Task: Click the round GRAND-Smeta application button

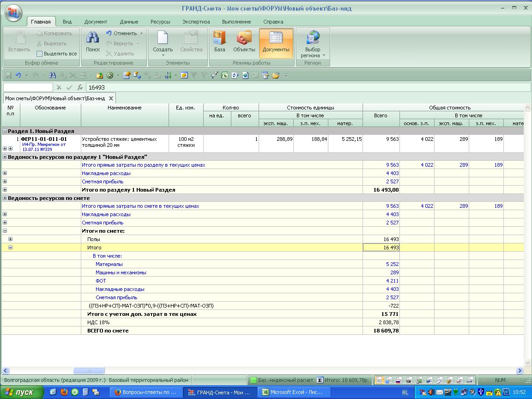Action: point(13,12)
